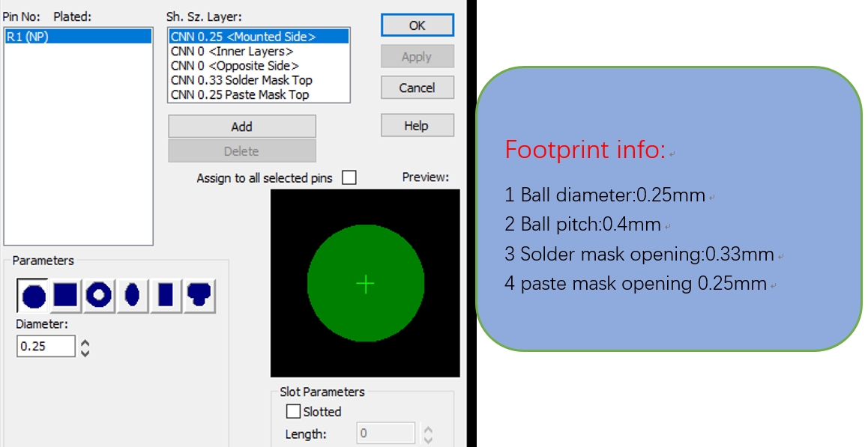The image size is (868, 447).
Task: Open Help for pad stacks
Action: pos(418,126)
